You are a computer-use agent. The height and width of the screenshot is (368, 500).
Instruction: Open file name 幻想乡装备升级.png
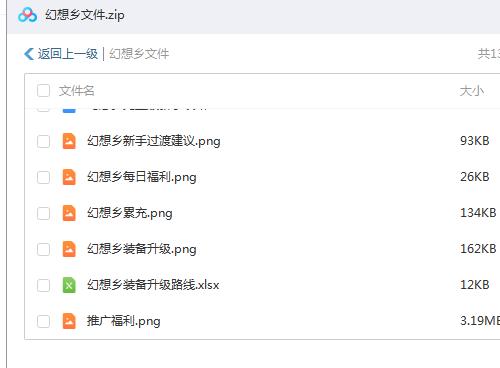[x=142, y=249]
